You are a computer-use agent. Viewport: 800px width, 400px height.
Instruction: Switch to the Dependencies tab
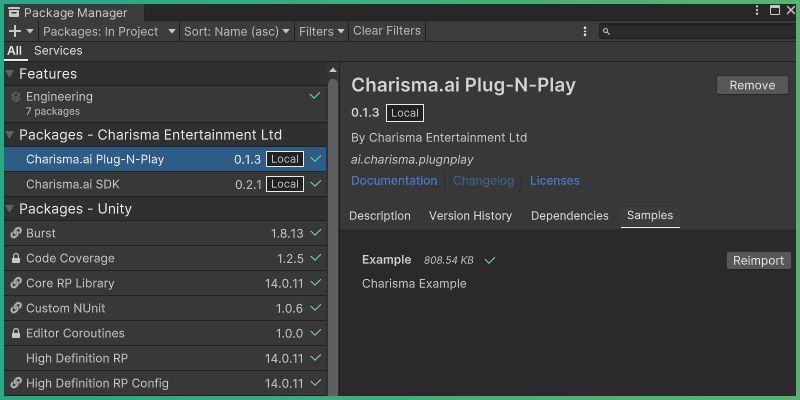pos(569,216)
